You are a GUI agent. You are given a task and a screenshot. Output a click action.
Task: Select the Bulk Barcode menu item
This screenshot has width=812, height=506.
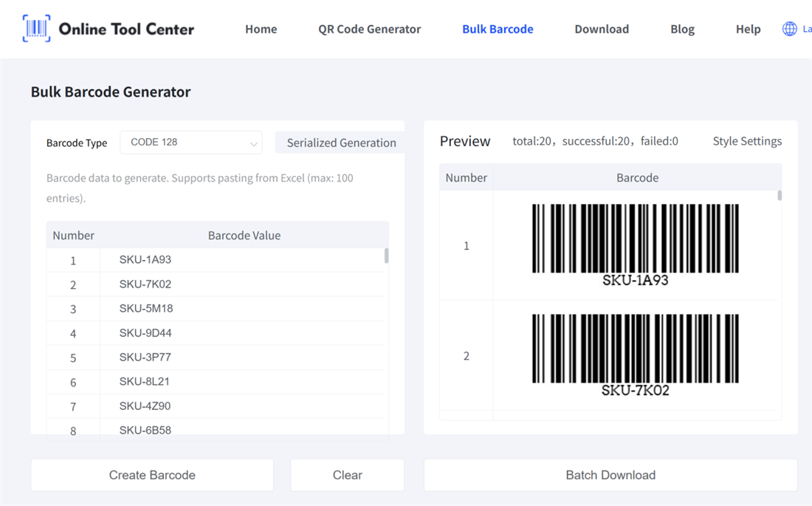498,29
